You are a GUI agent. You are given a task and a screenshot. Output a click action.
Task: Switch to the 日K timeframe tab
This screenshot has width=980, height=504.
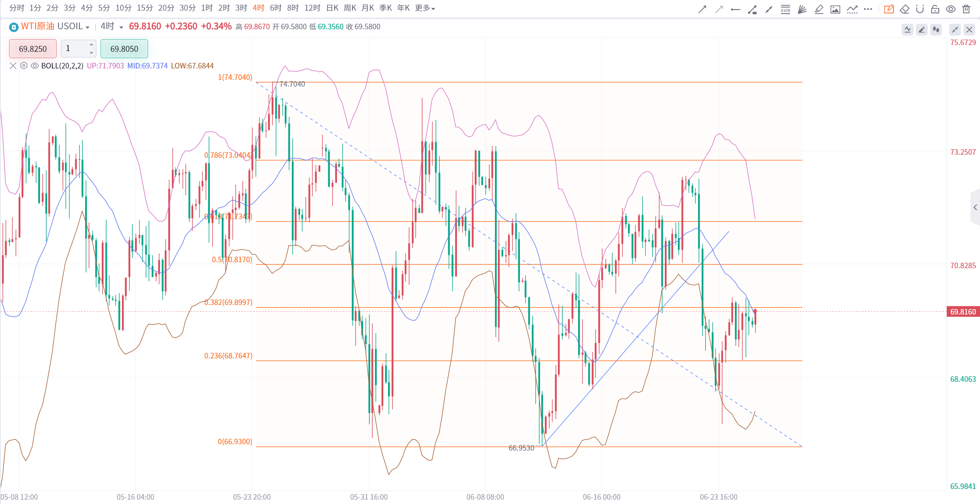pyautogui.click(x=332, y=8)
